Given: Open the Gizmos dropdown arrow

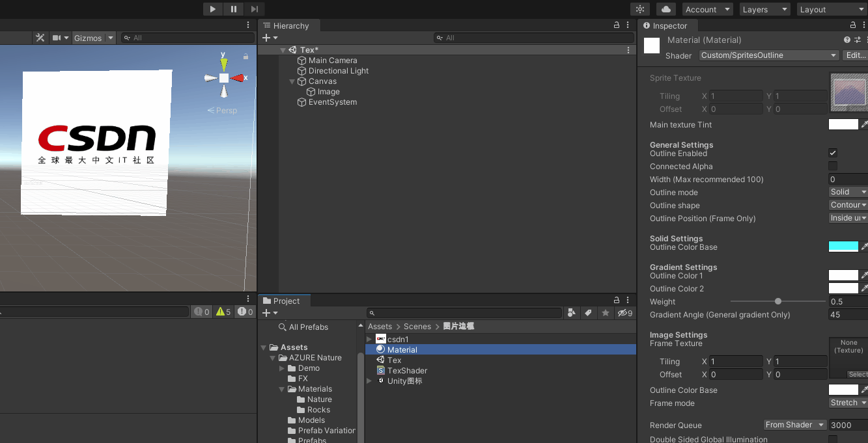Looking at the screenshot, I should [x=111, y=38].
